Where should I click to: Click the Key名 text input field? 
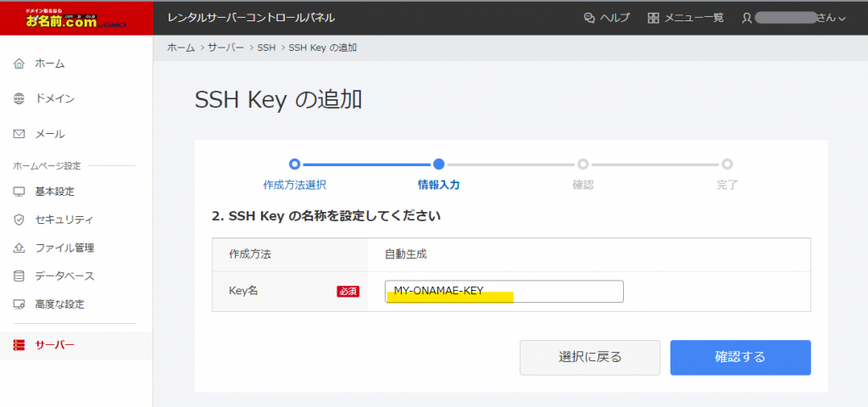504,291
